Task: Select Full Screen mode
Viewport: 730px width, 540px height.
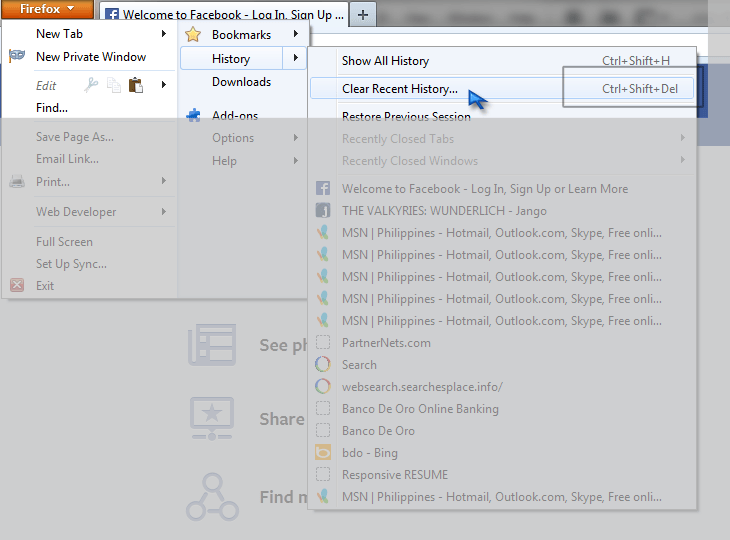Action: (x=64, y=242)
